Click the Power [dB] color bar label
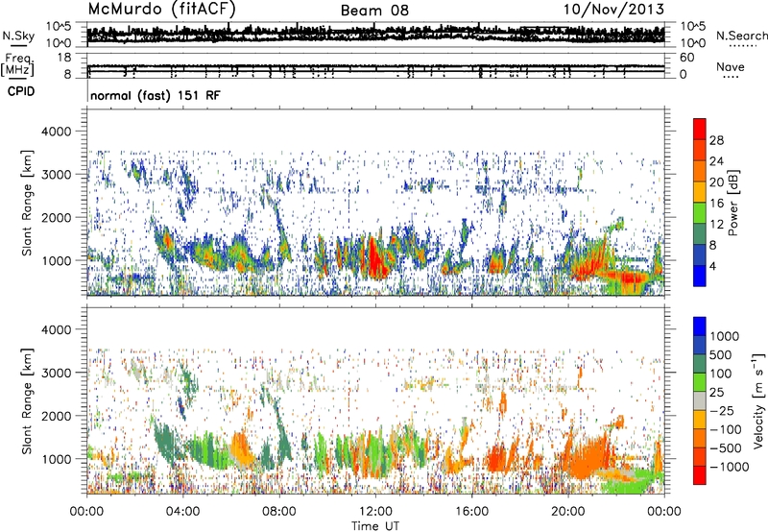The height and width of the screenshot is (532, 768). coord(732,203)
